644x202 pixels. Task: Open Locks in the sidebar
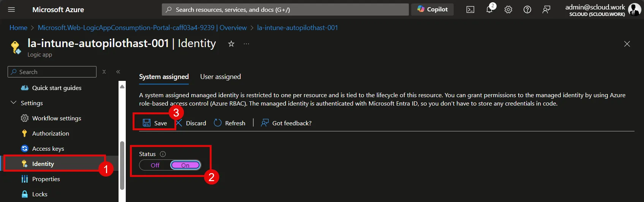40,194
